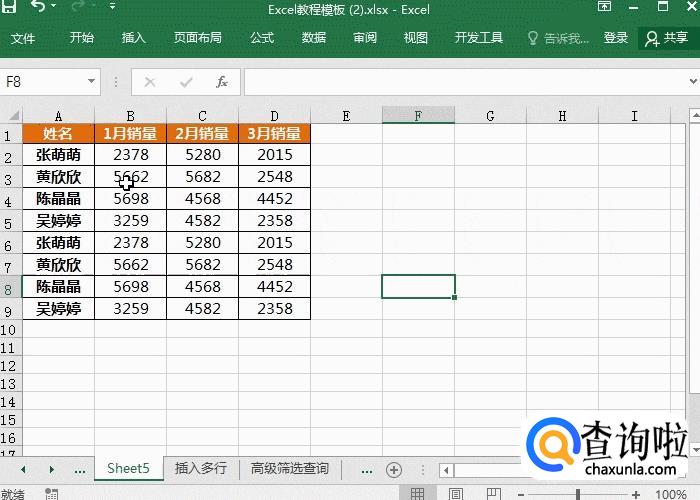Viewport: 700px width, 500px height.
Task: Click the Ribbon Display Options icon
Action: point(604,6)
